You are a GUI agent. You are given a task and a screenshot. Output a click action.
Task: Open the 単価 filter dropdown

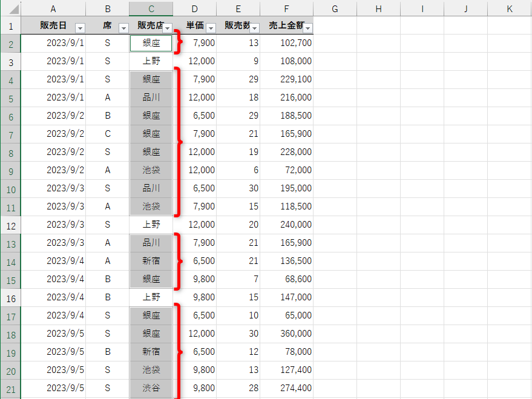pos(211,28)
